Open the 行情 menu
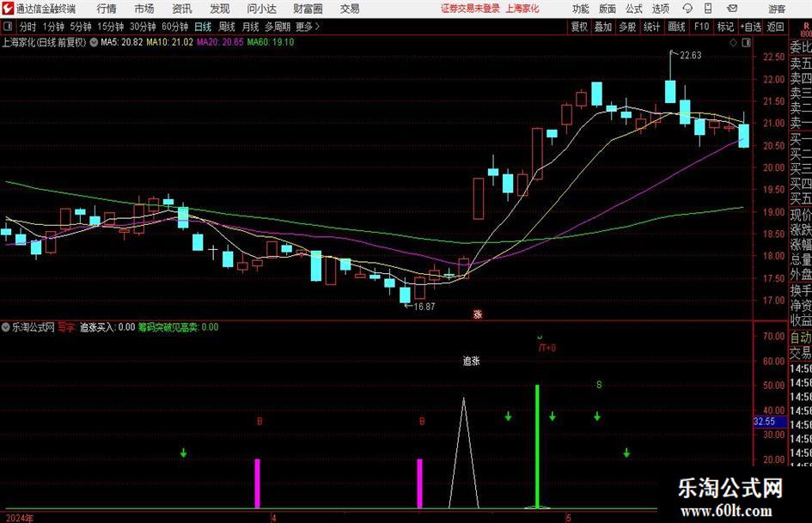Screen dimensions: 812x523 [107, 9]
